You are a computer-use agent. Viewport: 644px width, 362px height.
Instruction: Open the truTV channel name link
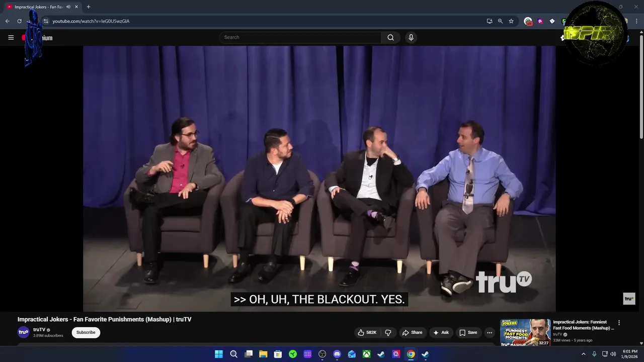point(39,330)
